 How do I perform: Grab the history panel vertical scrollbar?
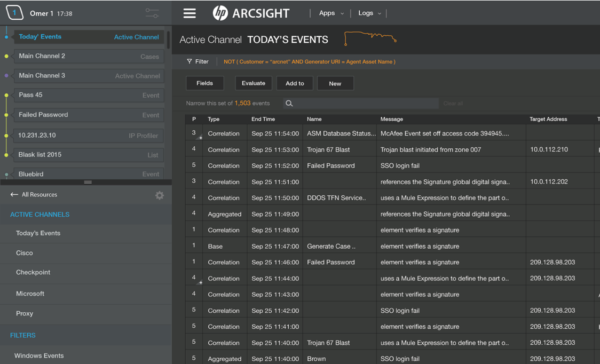pyautogui.click(x=168, y=39)
